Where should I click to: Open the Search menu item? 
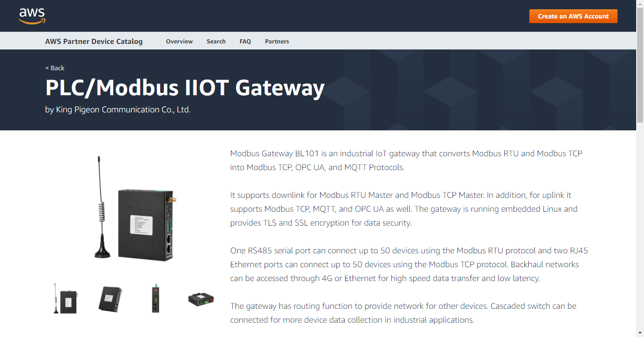pos(216,41)
